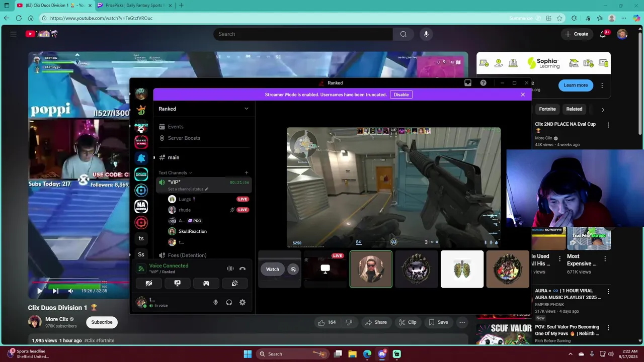Click Learn more on Sophia Learning ad
Screen dimensions: 644x362
coord(576,85)
